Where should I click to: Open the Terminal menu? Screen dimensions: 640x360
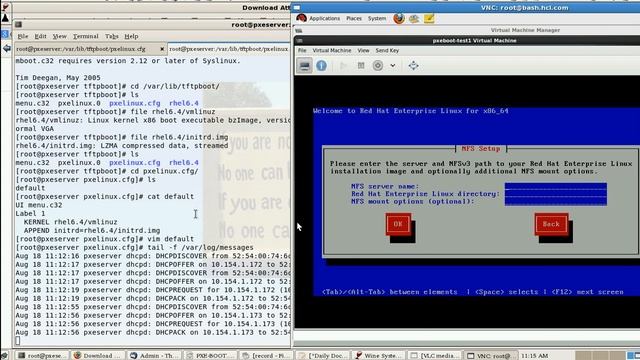pyautogui.click(x=86, y=36)
